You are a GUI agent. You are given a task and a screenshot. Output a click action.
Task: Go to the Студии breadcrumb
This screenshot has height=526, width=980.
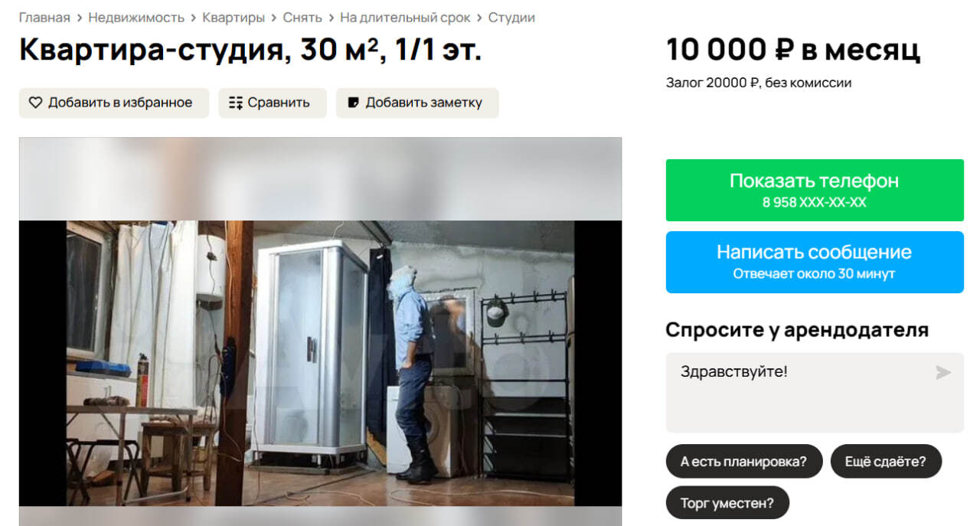tap(511, 18)
